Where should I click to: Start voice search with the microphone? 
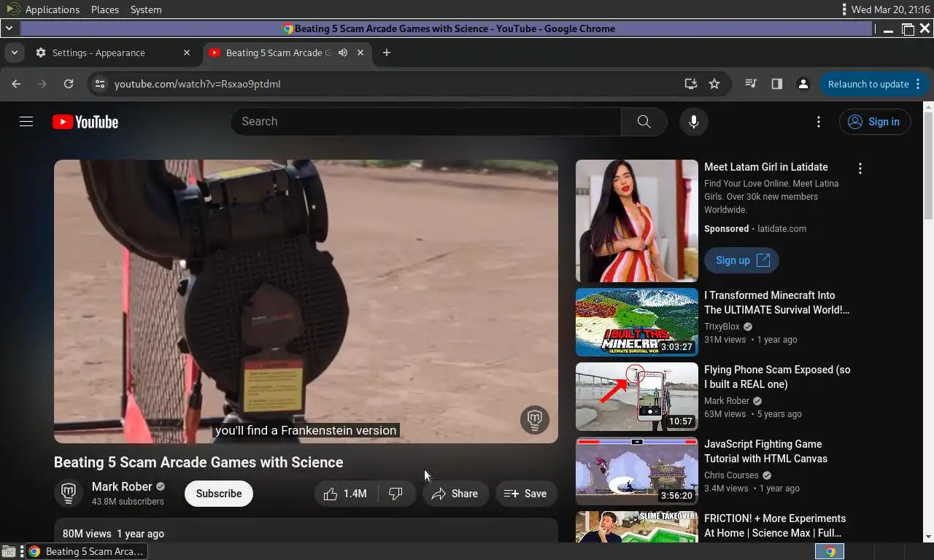(x=694, y=122)
